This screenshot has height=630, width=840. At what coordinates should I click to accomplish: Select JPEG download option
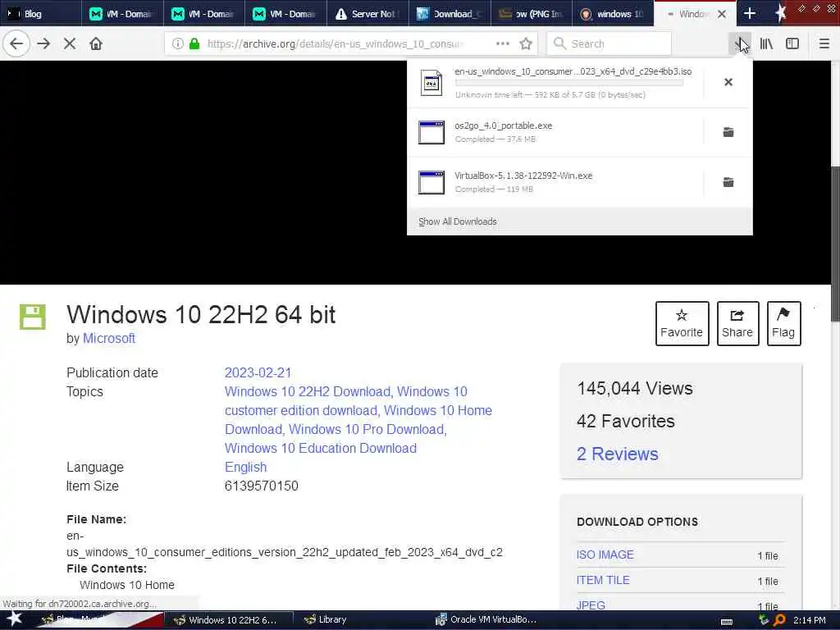(591, 605)
